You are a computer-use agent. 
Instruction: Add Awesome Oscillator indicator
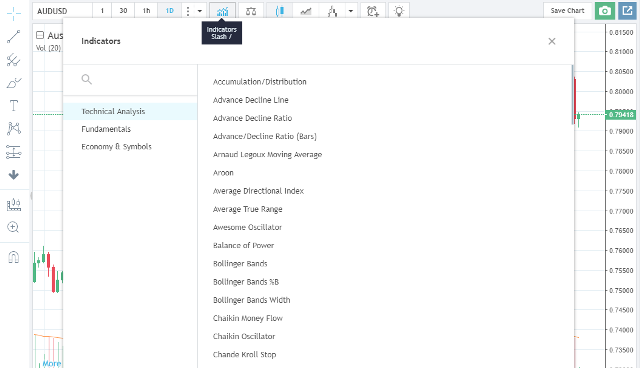coord(247,227)
